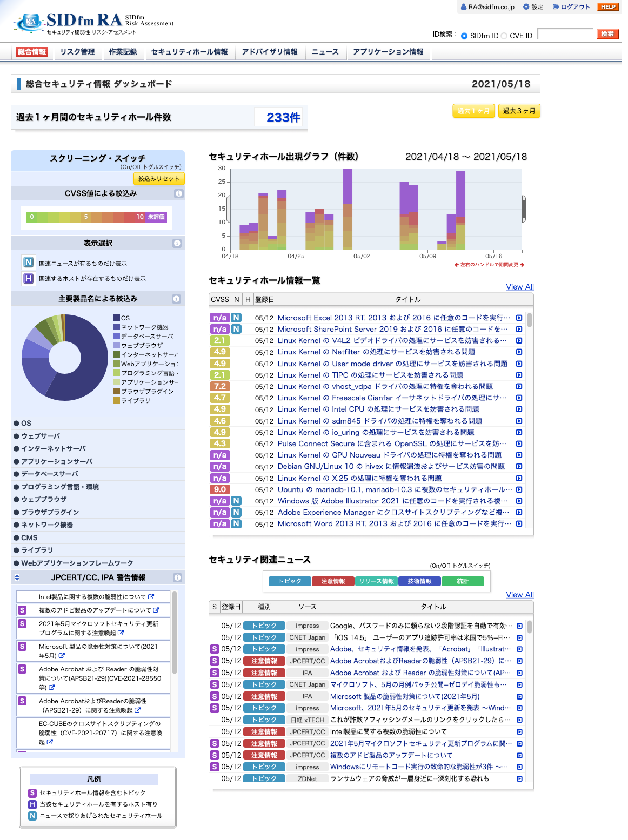Screen dimensions: 628x840
Task: Open セキュリティホール情報 tab
Action: (x=190, y=52)
